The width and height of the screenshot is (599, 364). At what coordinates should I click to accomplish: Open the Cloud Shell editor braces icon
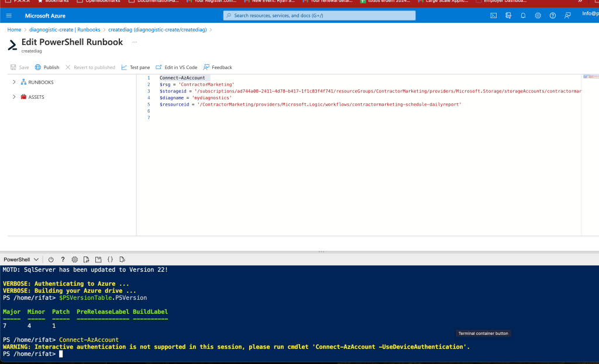110,259
